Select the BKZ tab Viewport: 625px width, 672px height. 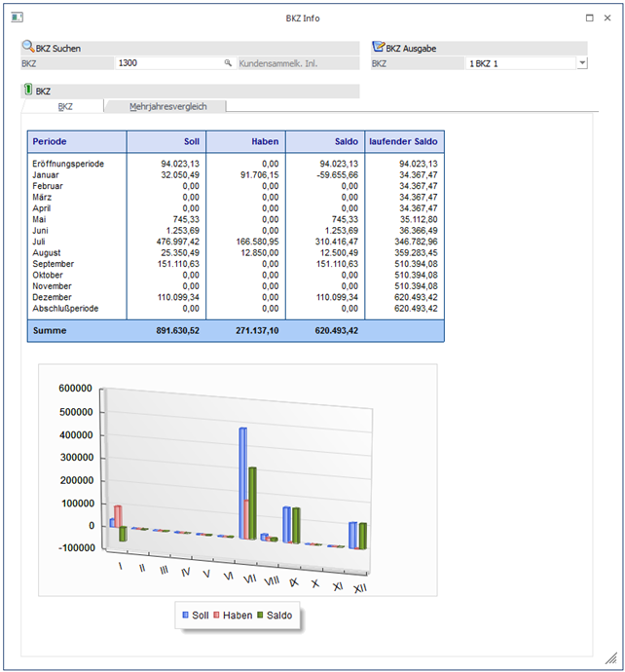pos(65,106)
